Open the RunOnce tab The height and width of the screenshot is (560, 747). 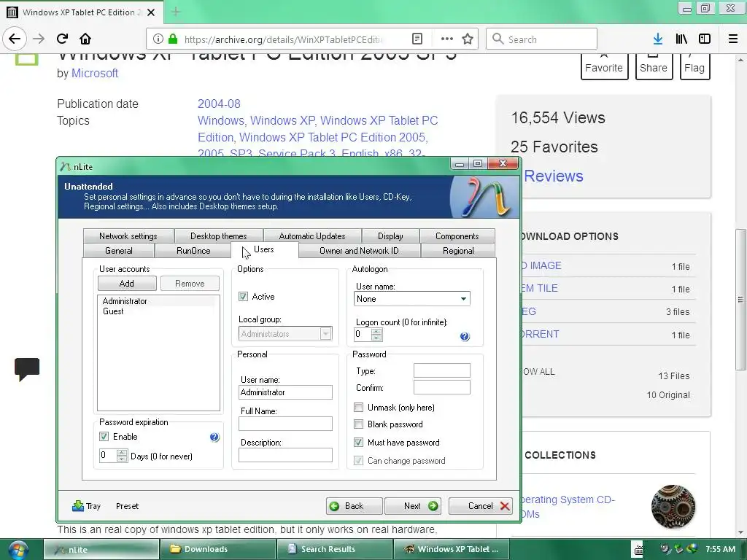coord(193,251)
